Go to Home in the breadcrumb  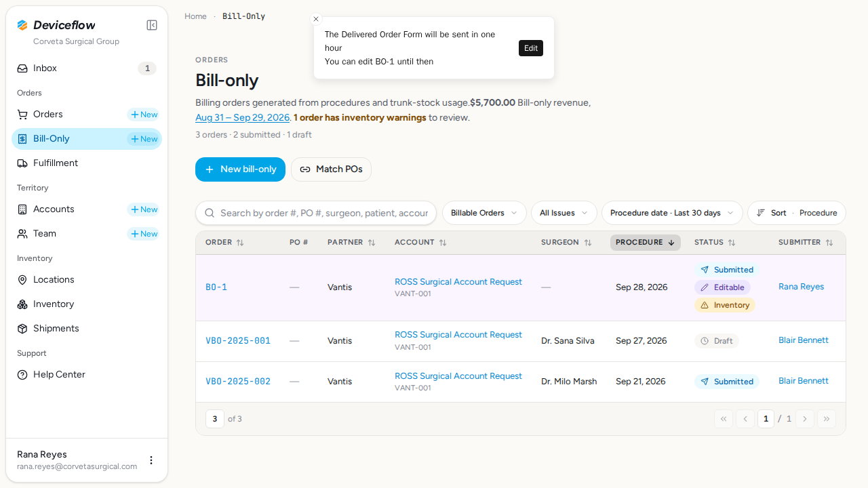coord(195,16)
